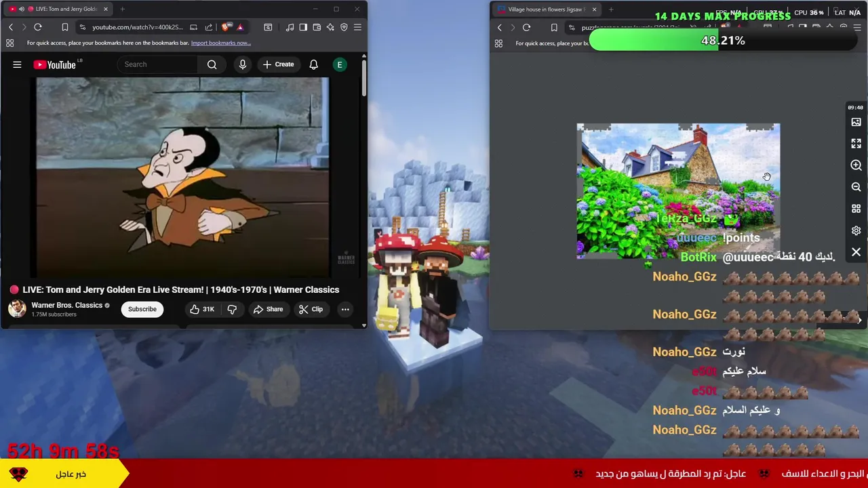
Task: Share the live stream video
Action: [x=268, y=309]
